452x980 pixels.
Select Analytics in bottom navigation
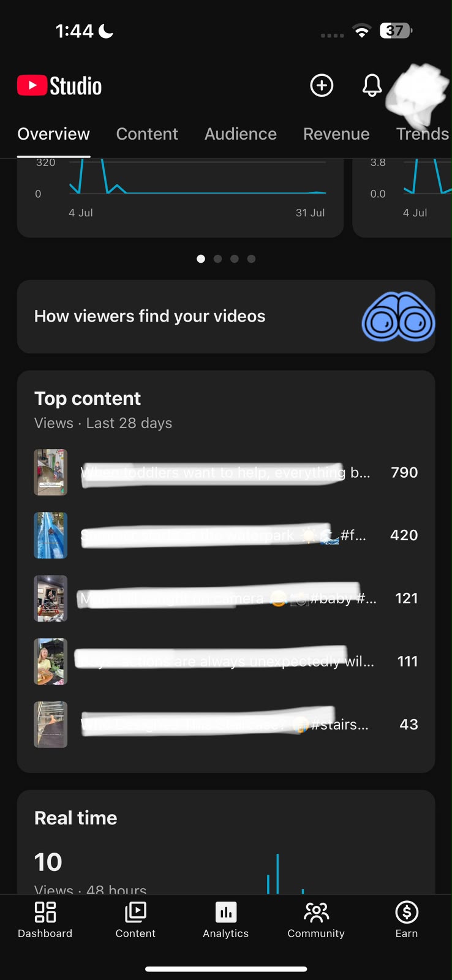[x=226, y=920]
